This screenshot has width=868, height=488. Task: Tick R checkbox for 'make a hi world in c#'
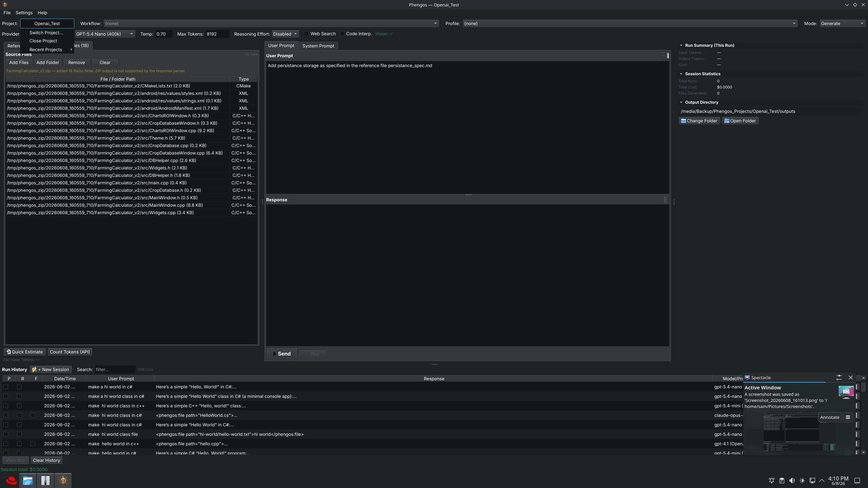[19, 387]
